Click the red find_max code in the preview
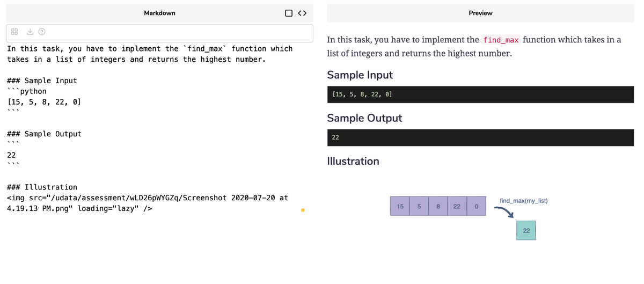Viewport: 644px width, 284px height. [501, 40]
